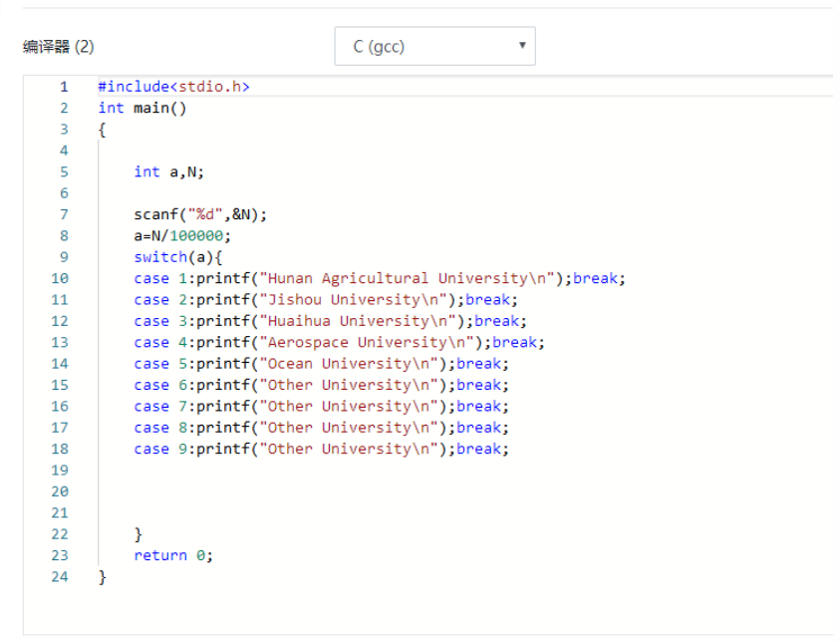Click the Aerospace University case line
Screen dimensions: 840x642
(x=339, y=343)
